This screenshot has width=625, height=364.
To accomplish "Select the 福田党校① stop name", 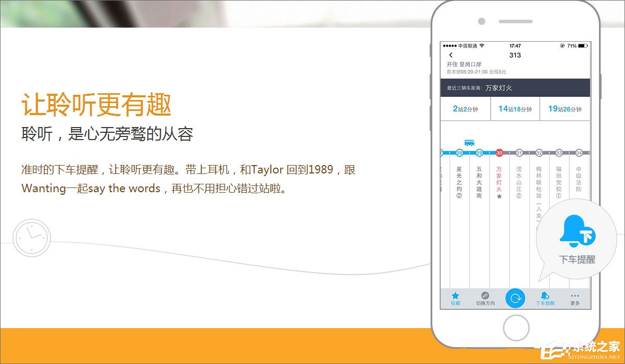I will pyautogui.click(x=559, y=182).
